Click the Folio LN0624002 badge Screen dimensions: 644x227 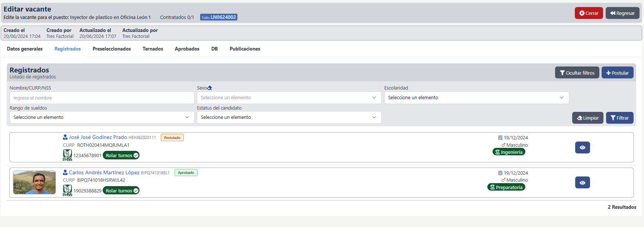tap(219, 17)
